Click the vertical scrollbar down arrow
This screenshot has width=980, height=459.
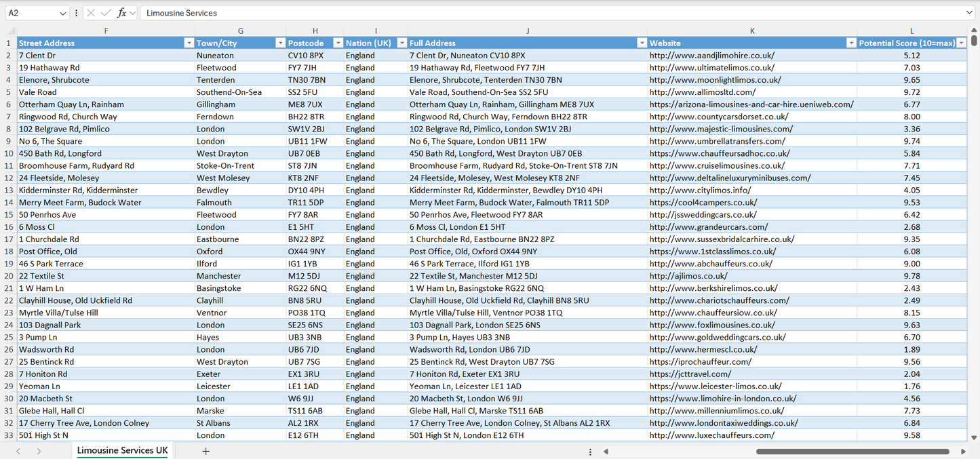pos(974,437)
